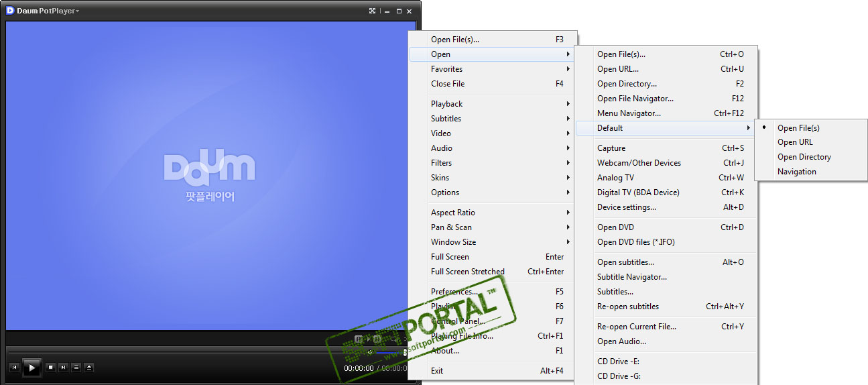The image size is (868, 385).
Task: Open the Daum PotPlayer title dropdown arrow
Action: click(x=78, y=11)
